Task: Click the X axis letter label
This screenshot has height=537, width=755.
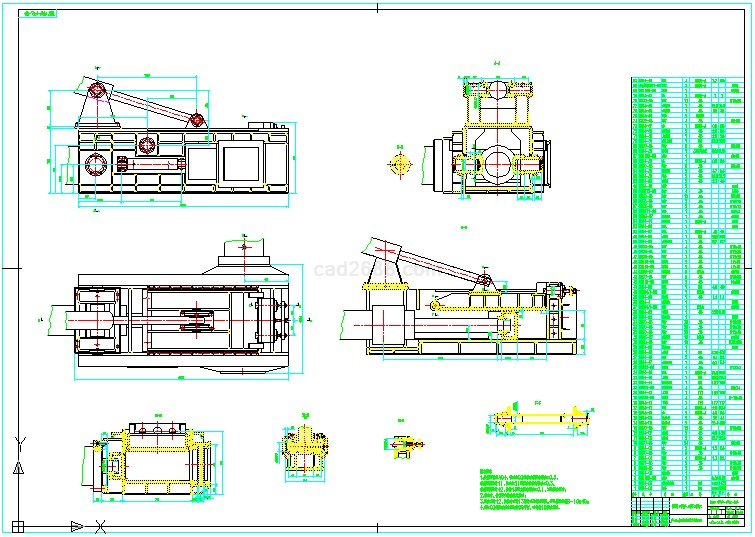Action: 99,525
